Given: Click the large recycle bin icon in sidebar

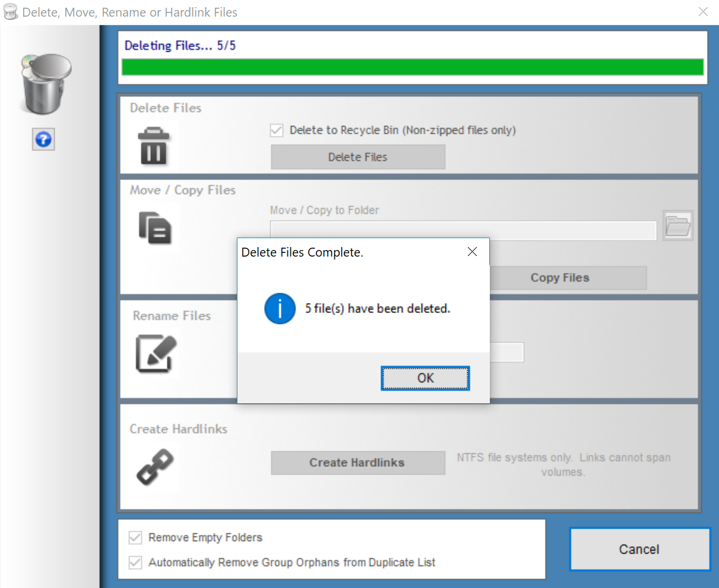Looking at the screenshot, I should tap(46, 84).
